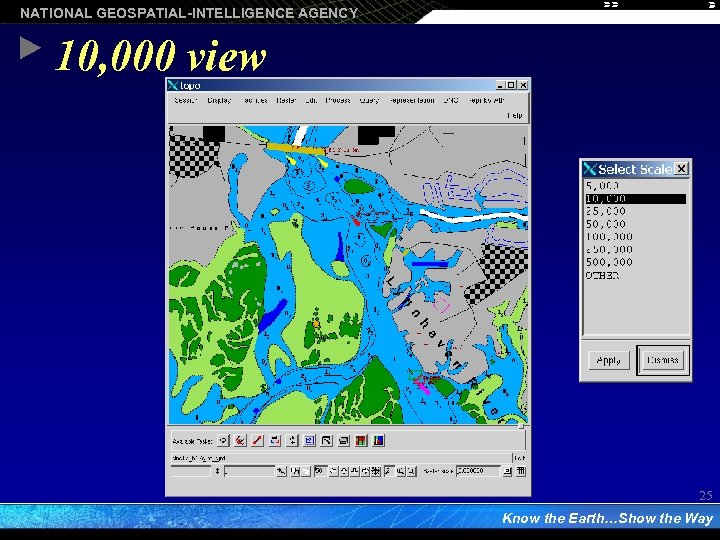Click the stacked windows tool icon

click(343, 441)
